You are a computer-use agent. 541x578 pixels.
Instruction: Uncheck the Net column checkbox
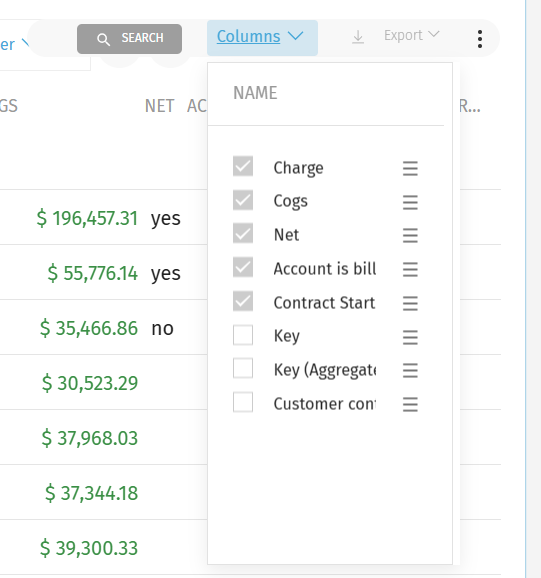(x=243, y=234)
